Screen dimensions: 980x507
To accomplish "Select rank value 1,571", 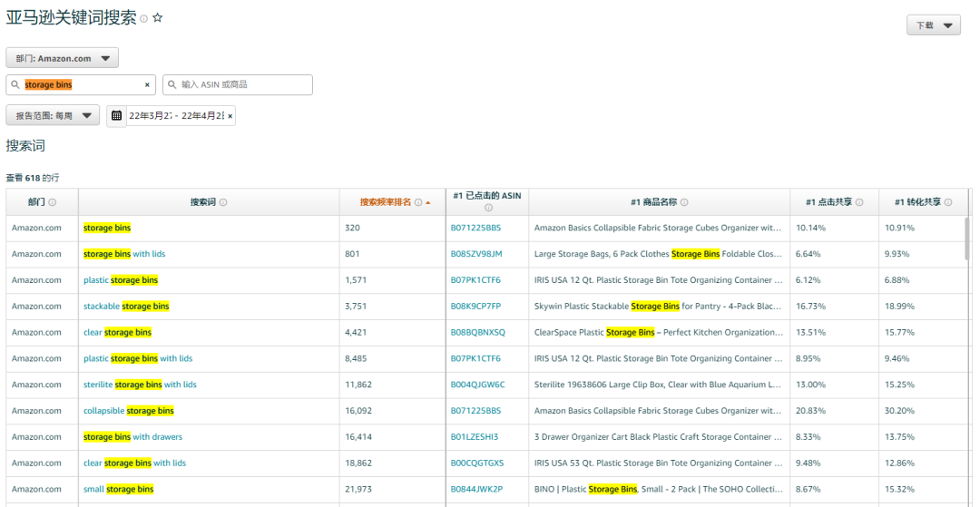I will pyautogui.click(x=355, y=280).
